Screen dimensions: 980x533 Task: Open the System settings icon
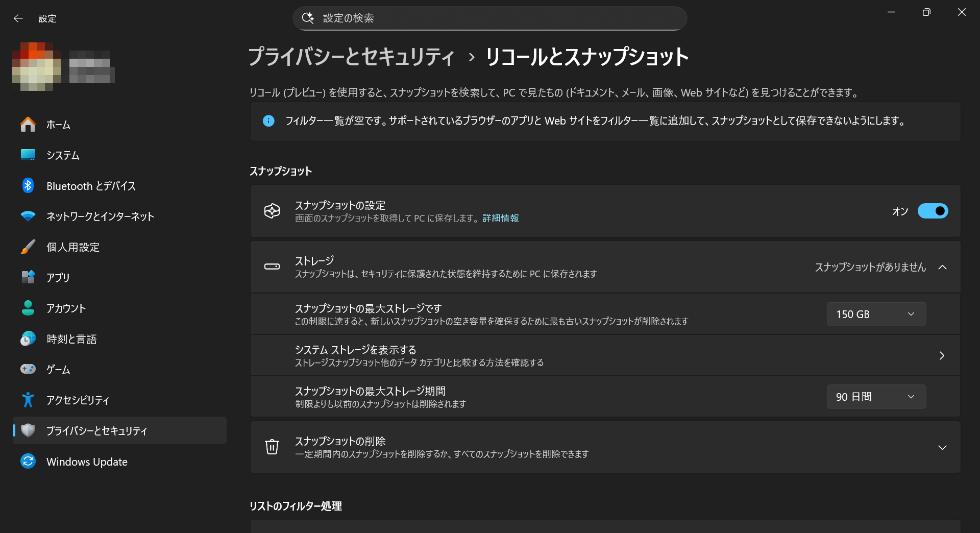click(x=28, y=155)
